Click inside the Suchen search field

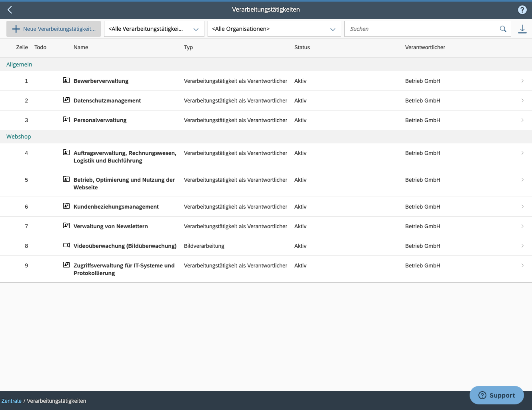(x=400, y=29)
